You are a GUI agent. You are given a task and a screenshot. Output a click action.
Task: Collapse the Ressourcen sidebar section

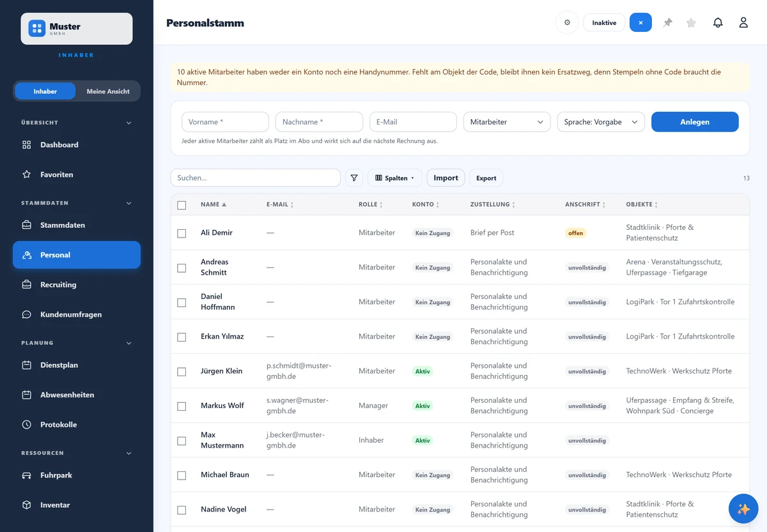click(77, 453)
